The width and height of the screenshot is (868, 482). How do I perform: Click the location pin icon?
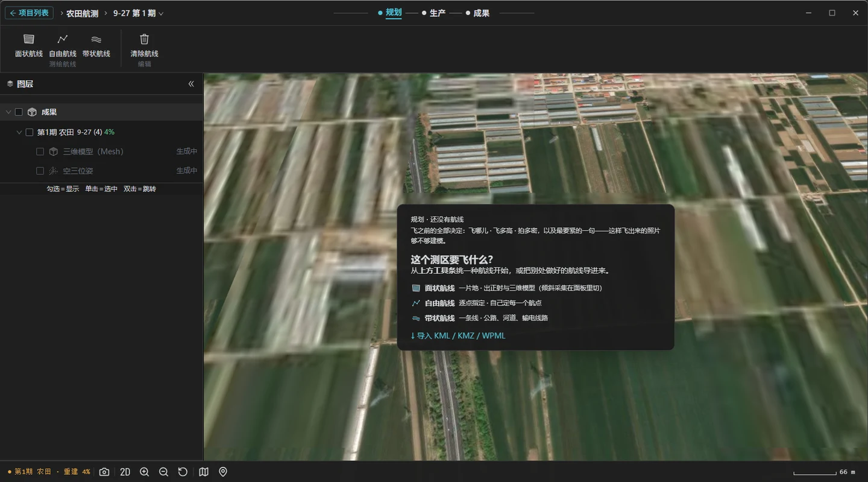pyautogui.click(x=223, y=472)
